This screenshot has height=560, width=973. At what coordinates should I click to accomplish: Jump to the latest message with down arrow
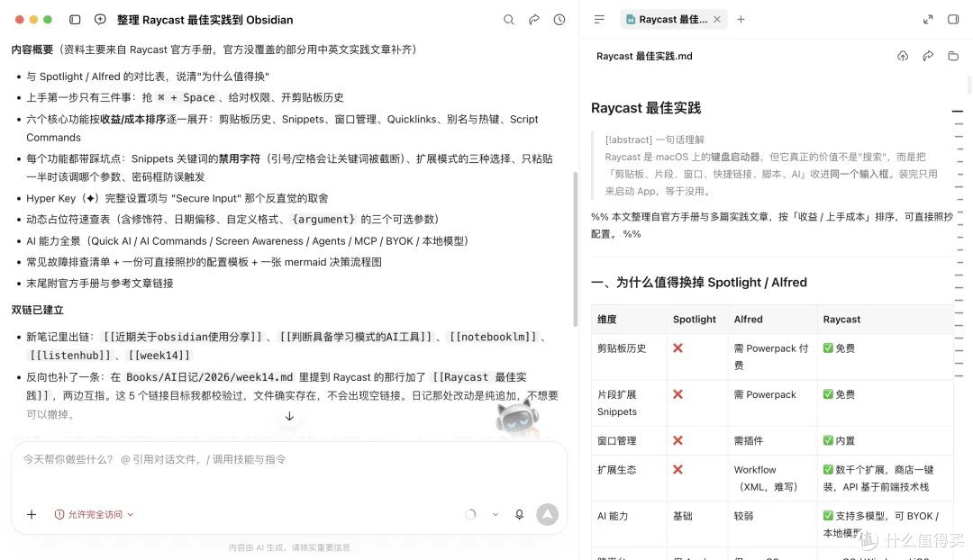289,416
